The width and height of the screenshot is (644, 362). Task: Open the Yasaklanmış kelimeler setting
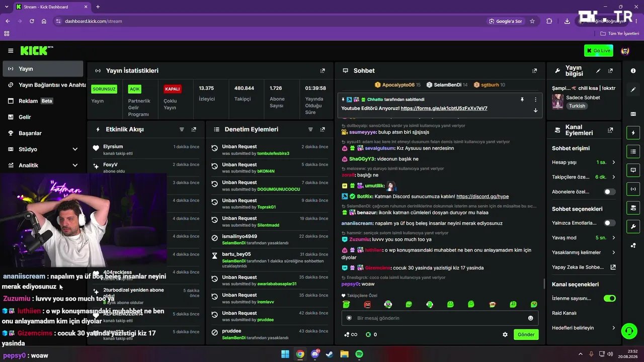click(584, 252)
